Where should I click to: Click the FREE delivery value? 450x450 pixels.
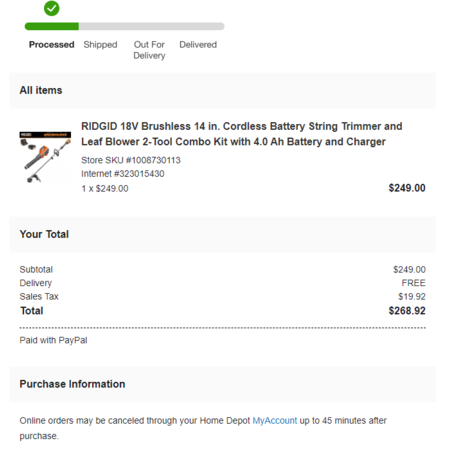pyautogui.click(x=413, y=283)
